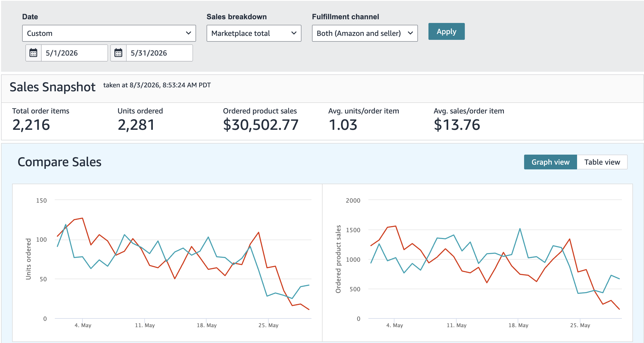Click the Sales breakdown chevron arrow
This screenshot has width=644, height=343.
point(294,33)
